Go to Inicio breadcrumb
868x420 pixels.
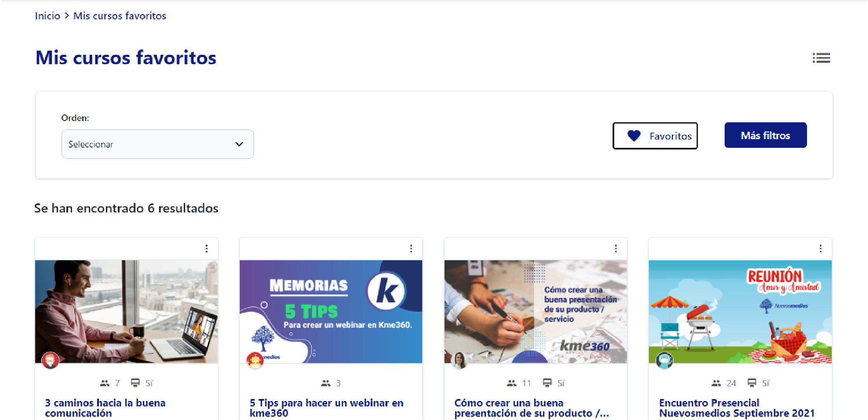[47, 16]
